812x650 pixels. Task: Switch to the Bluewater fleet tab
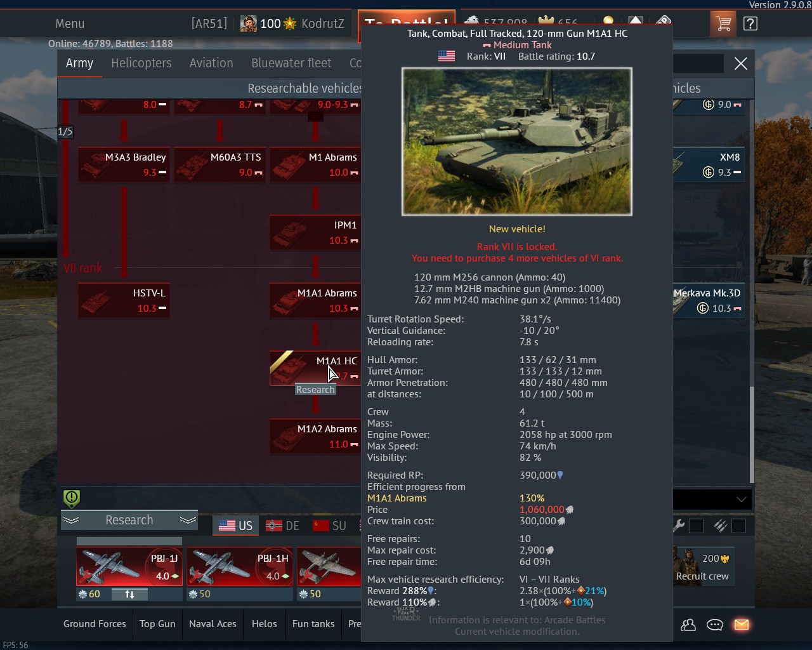tap(291, 63)
